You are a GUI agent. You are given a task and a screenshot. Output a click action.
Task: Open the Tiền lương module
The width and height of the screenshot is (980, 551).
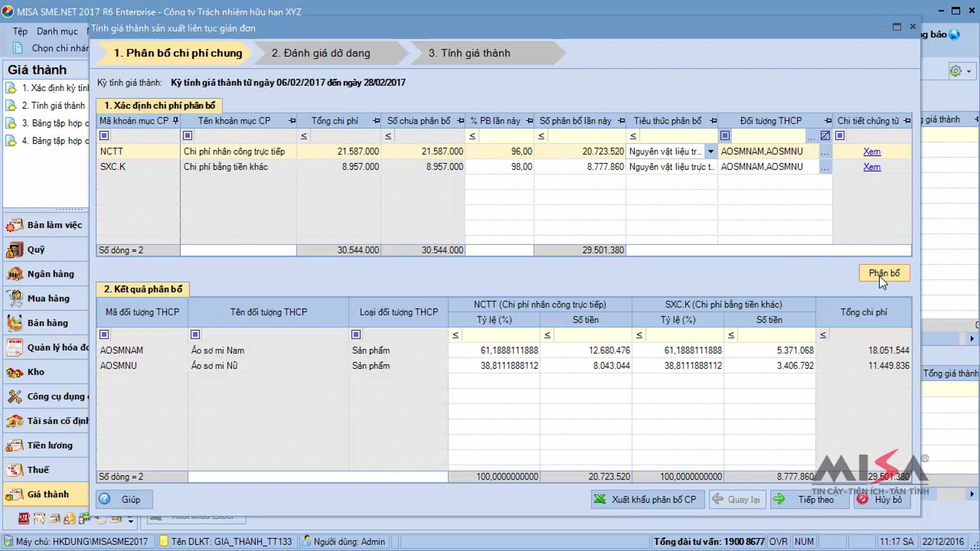[46, 445]
